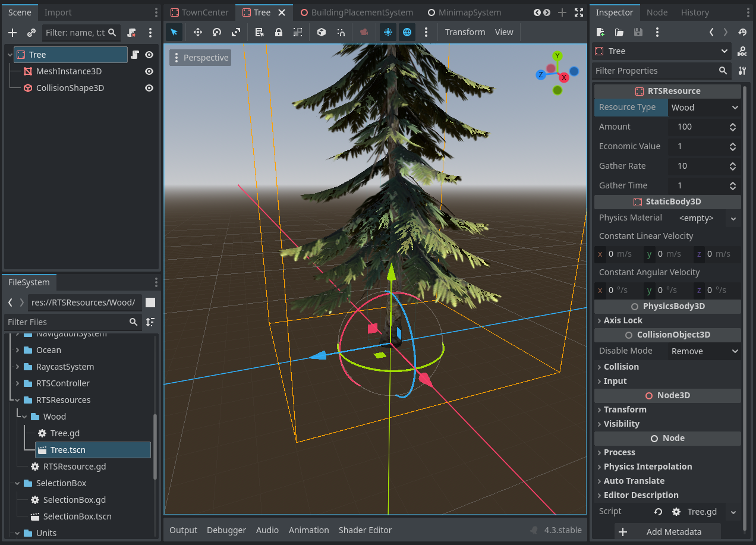The height and width of the screenshot is (545, 756).
Task: Toggle preview sunlight in the viewport
Action: [388, 32]
